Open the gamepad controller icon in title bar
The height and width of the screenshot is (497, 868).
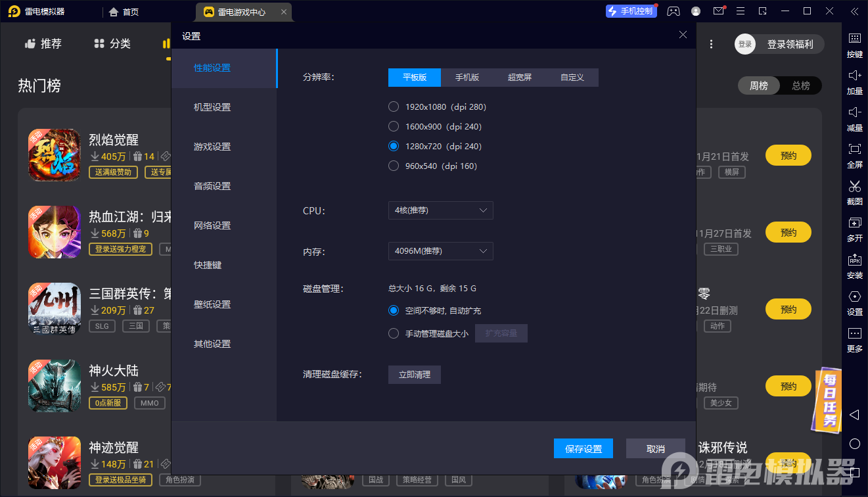[x=674, y=11]
